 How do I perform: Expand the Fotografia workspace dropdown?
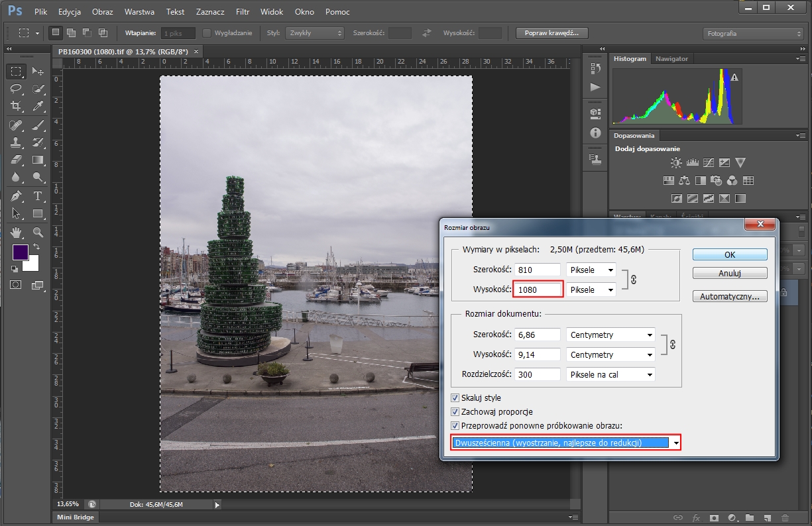(x=752, y=33)
